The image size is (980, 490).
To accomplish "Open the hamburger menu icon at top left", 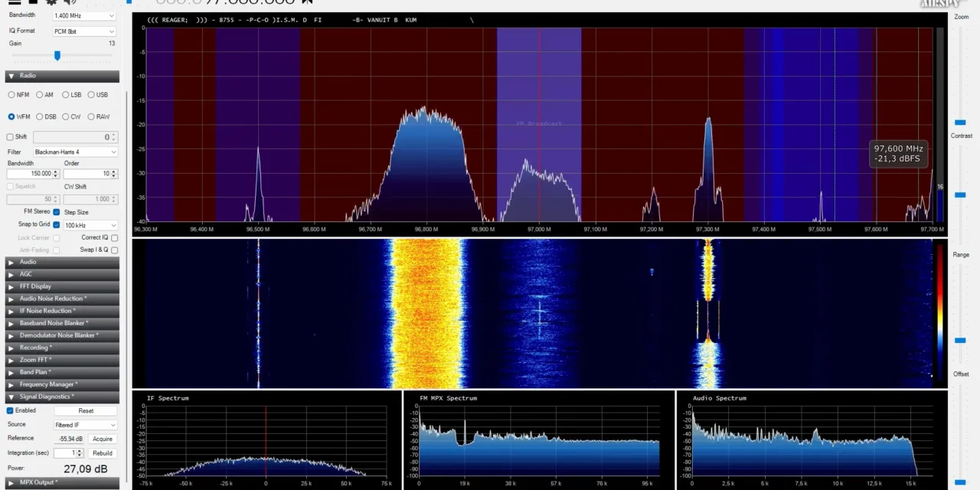I will point(14,2).
